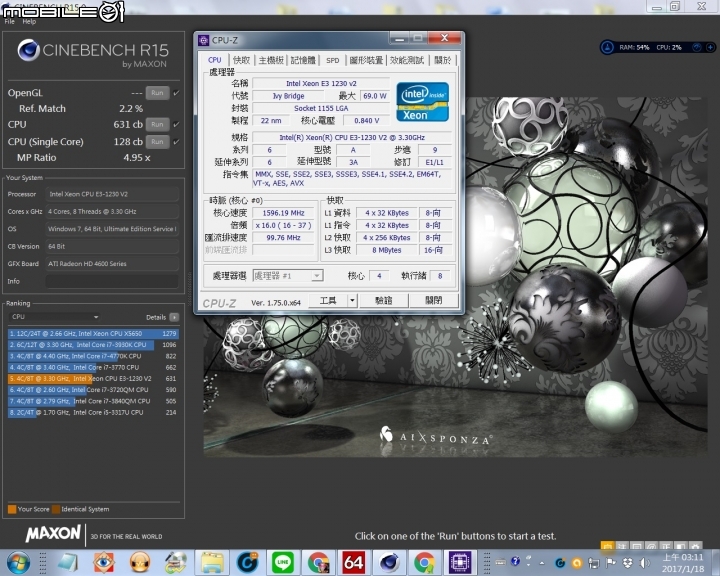Click the 驗證 button in CPU-Z
The image size is (720, 576).
point(383,301)
